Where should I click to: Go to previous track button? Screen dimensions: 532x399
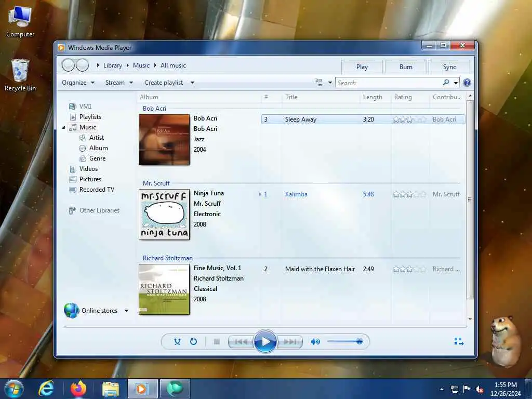coord(241,342)
